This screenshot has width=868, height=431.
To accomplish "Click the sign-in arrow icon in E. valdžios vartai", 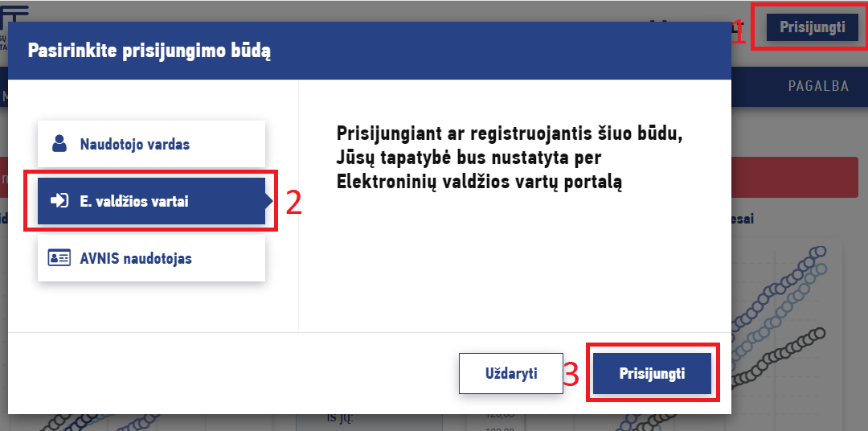I will tap(59, 200).
